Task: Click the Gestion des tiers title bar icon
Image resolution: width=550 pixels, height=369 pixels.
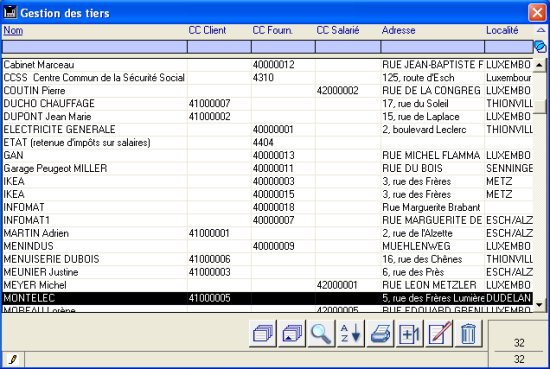Action: tap(10, 13)
